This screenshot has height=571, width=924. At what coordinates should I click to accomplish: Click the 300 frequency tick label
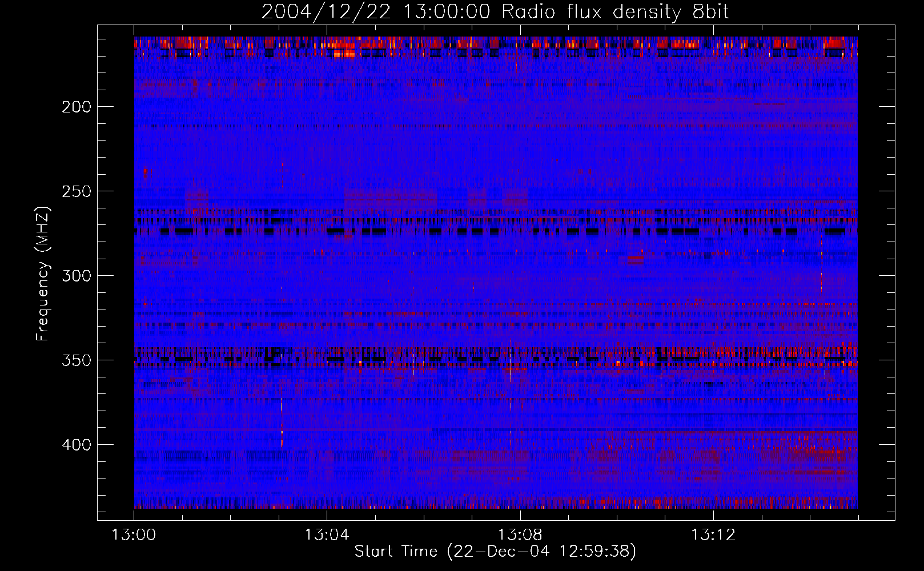77,276
